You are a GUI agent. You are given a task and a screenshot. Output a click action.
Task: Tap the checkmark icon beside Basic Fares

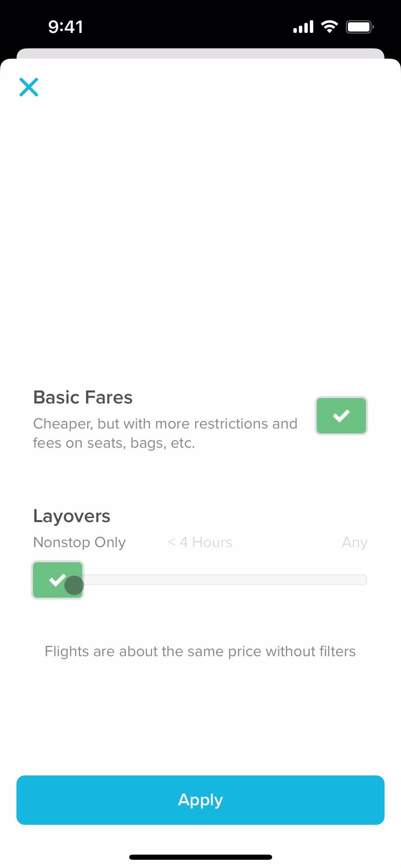(341, 415)
